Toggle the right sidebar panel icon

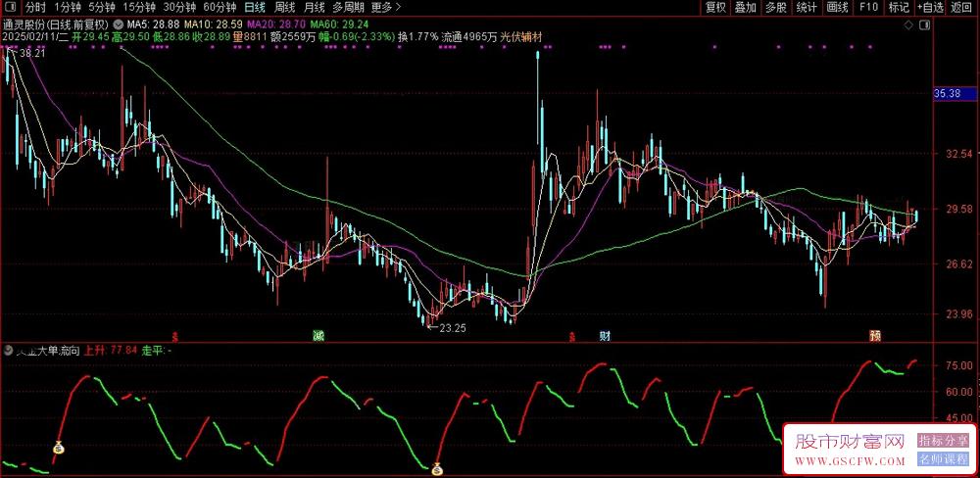point(925,25)
